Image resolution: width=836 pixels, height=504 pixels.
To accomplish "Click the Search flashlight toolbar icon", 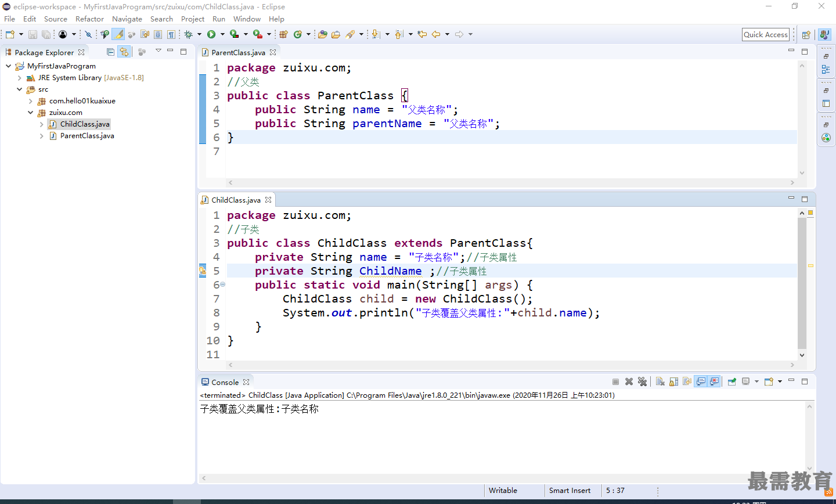I will [350, 34].
